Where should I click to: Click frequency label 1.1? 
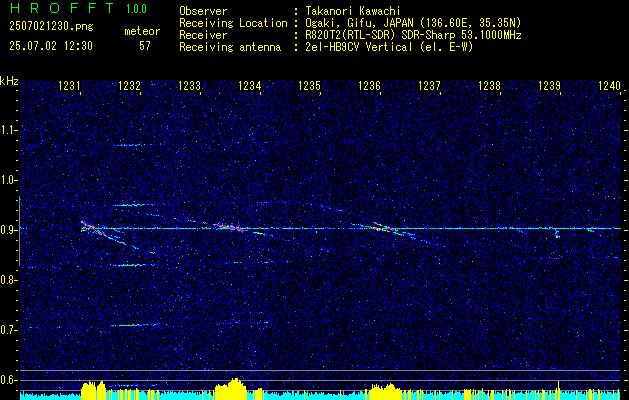point(9,130)
